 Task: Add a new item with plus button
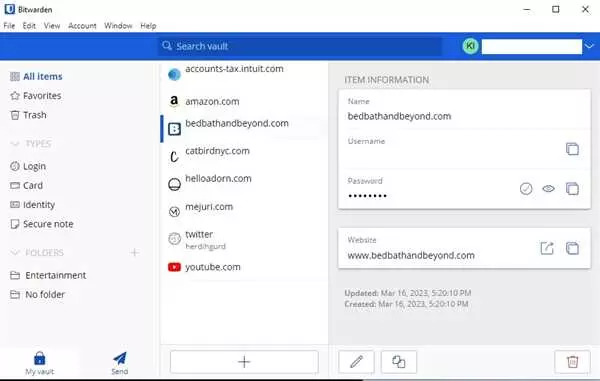(244, 361)
